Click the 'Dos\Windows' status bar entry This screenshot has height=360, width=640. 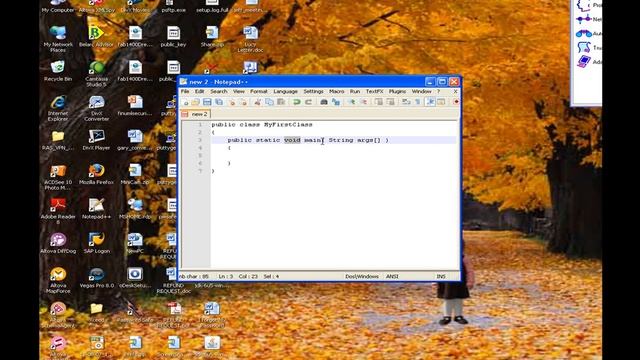click(x=362, y=276)
